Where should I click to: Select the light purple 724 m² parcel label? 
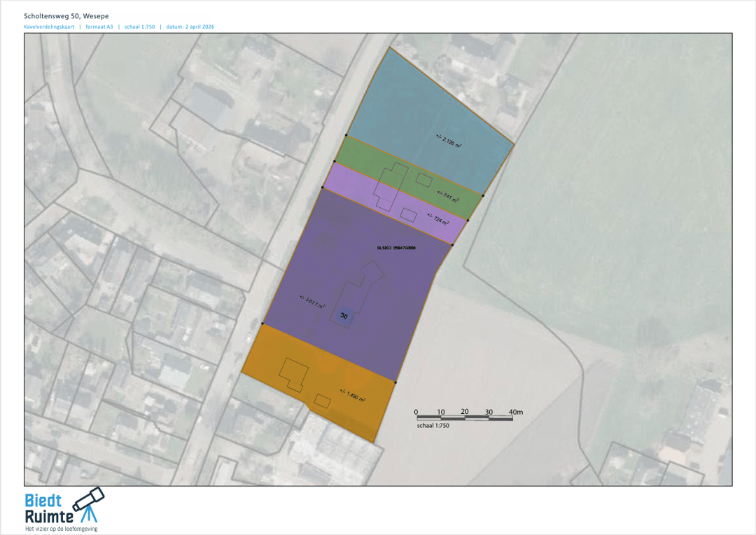(x=437, y=219)
